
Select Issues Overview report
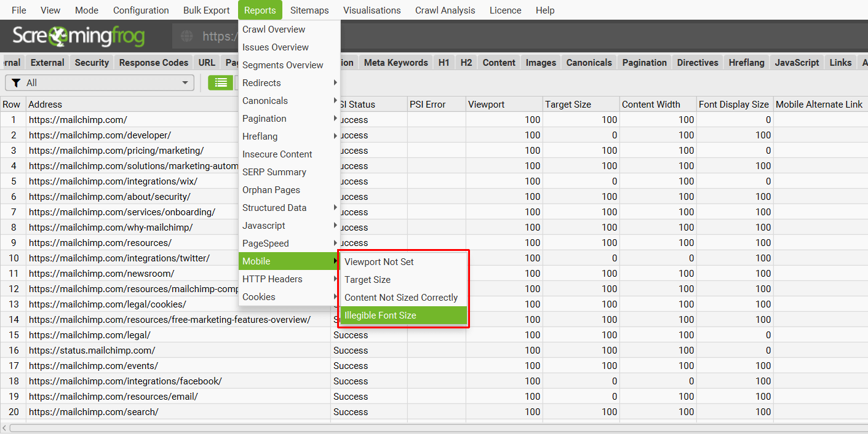[x=289, y=47]
